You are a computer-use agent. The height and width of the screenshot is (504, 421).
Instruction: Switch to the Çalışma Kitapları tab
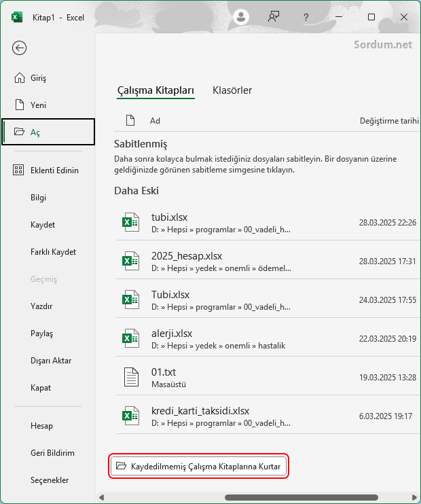coord(155,90)
